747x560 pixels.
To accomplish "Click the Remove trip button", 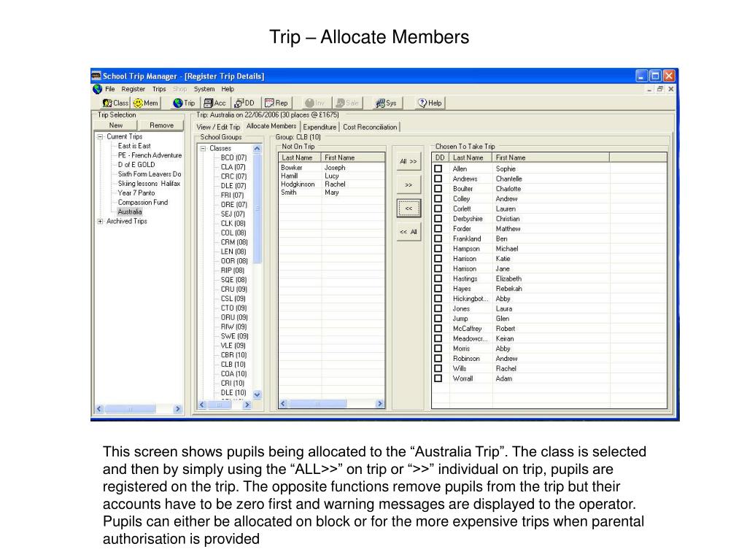I will click(161, 125).
